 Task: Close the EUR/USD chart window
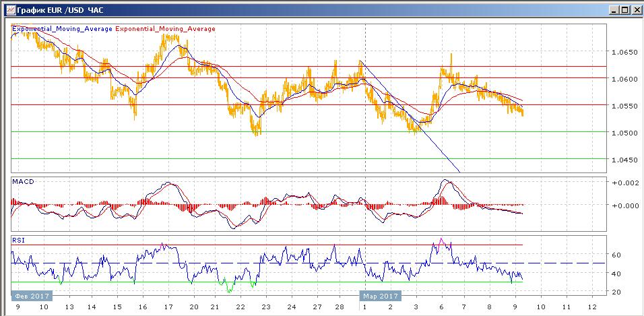pyautogui.click(x=635, y=10)
